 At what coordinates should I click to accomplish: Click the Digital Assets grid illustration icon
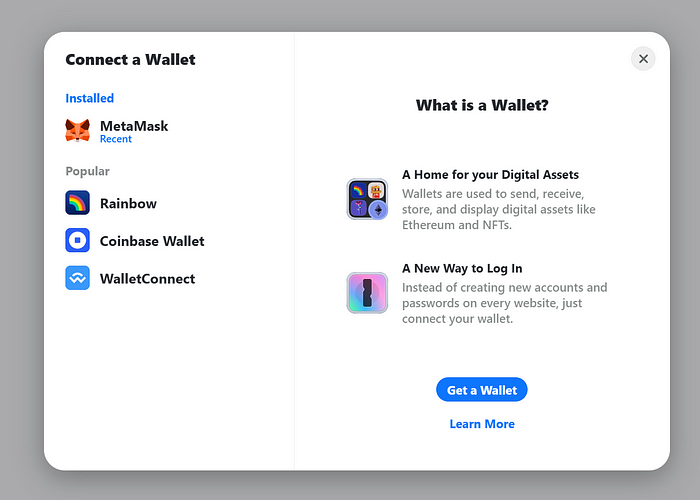coord(367,199)
